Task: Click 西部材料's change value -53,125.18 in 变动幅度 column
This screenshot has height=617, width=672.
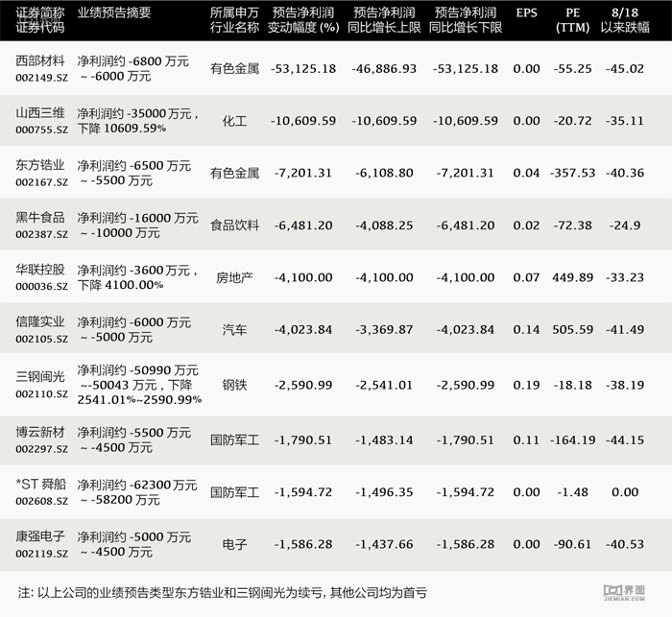Action: (x=303, y=68)
